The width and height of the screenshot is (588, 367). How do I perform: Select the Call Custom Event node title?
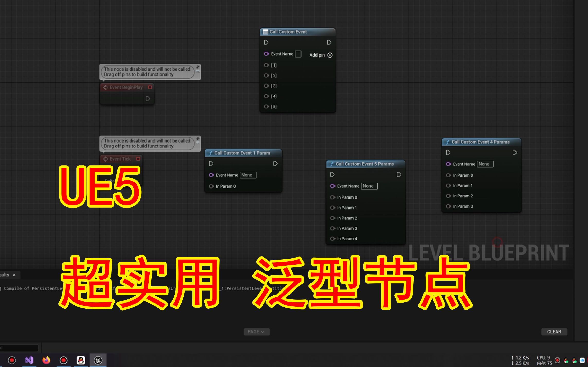coord(288,32)
